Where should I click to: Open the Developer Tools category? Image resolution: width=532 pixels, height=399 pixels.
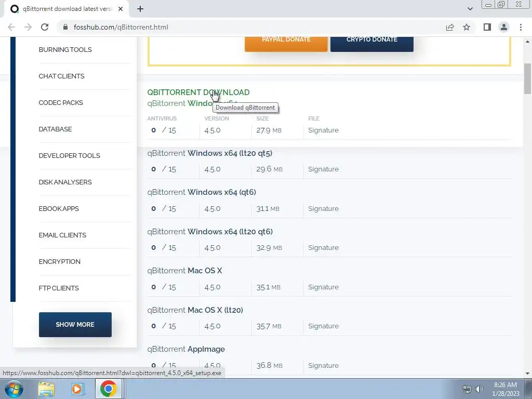pos(69,155)
